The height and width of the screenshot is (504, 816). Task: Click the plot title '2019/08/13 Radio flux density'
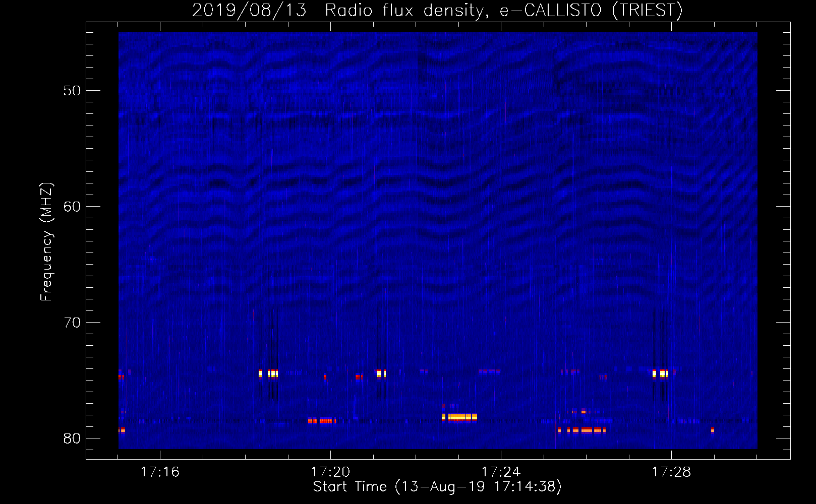coord(437,10)
